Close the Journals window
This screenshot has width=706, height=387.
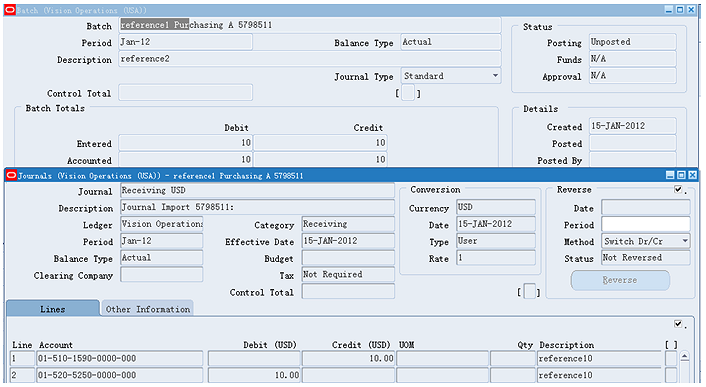(x=692, y=175)
